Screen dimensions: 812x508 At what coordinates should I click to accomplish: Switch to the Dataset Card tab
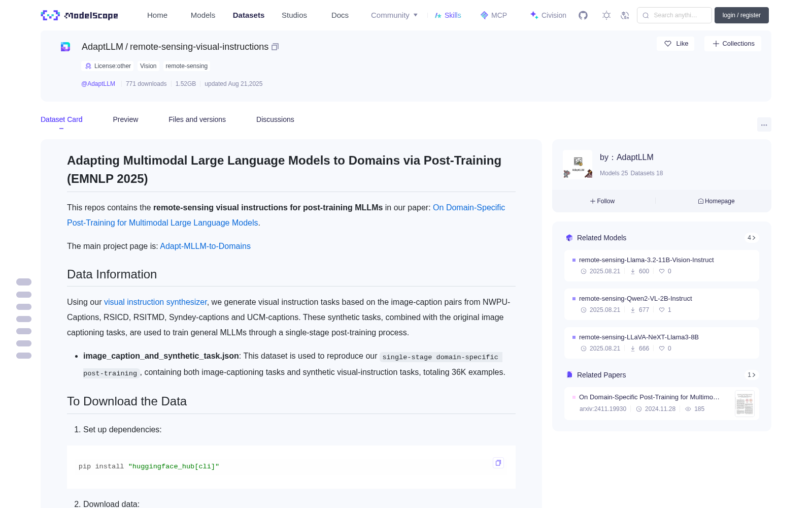[x=61, y=119]
